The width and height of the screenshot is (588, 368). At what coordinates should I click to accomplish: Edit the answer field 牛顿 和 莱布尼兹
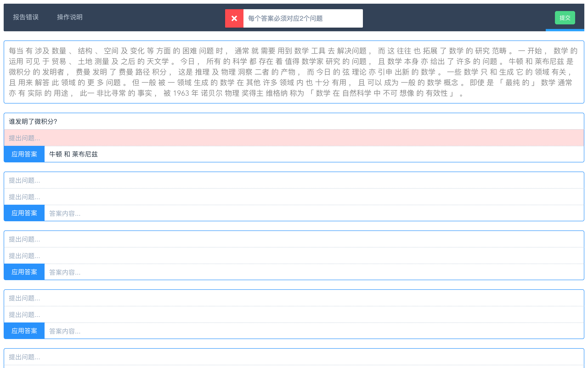[x=314, y=154]
